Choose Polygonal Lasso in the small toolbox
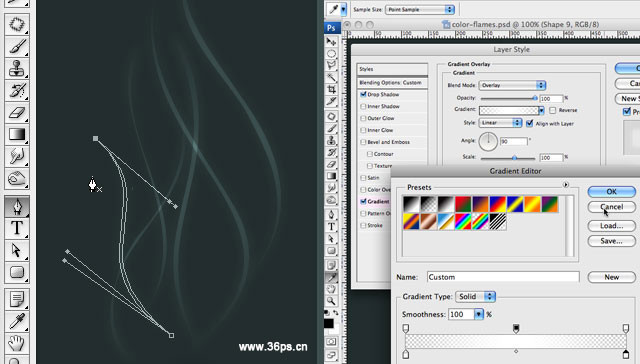The height and width of the screenshot is (364, 640). 331,65
